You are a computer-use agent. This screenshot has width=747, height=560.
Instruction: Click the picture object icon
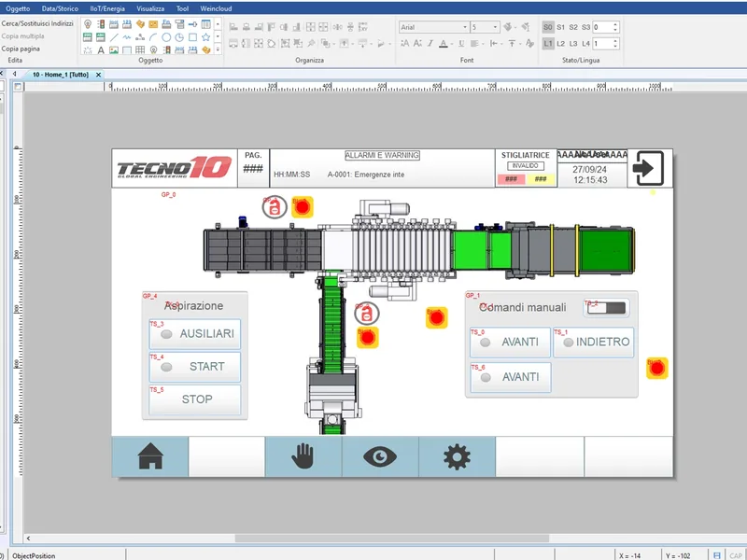[x=113, y=50]
